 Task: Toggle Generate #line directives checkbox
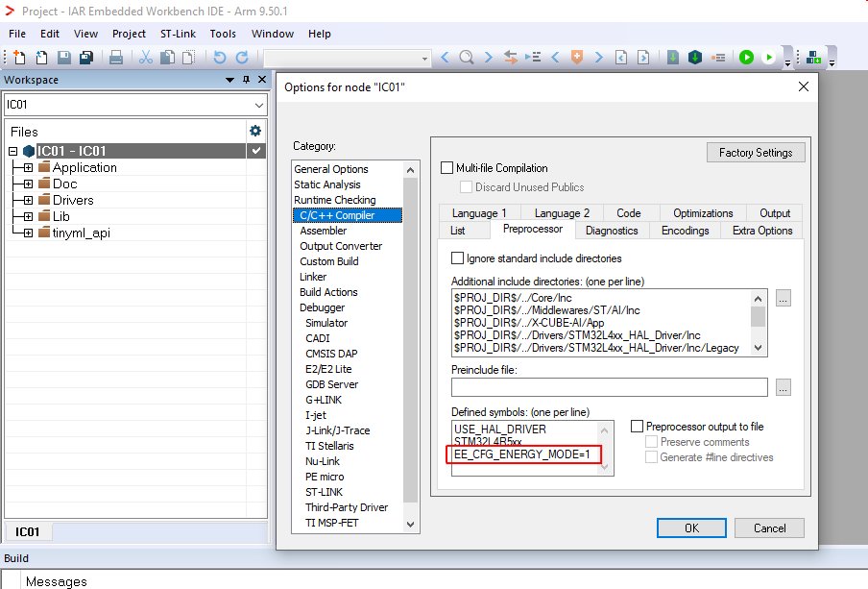pyautogui.click(x=652, y=457)
